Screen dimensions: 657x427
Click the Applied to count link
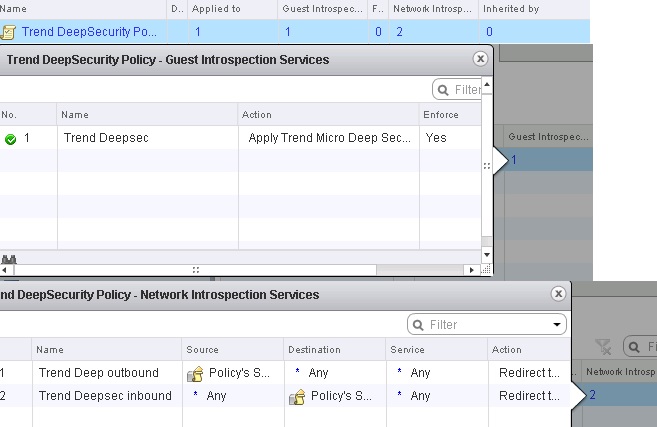tap(198, 32)
